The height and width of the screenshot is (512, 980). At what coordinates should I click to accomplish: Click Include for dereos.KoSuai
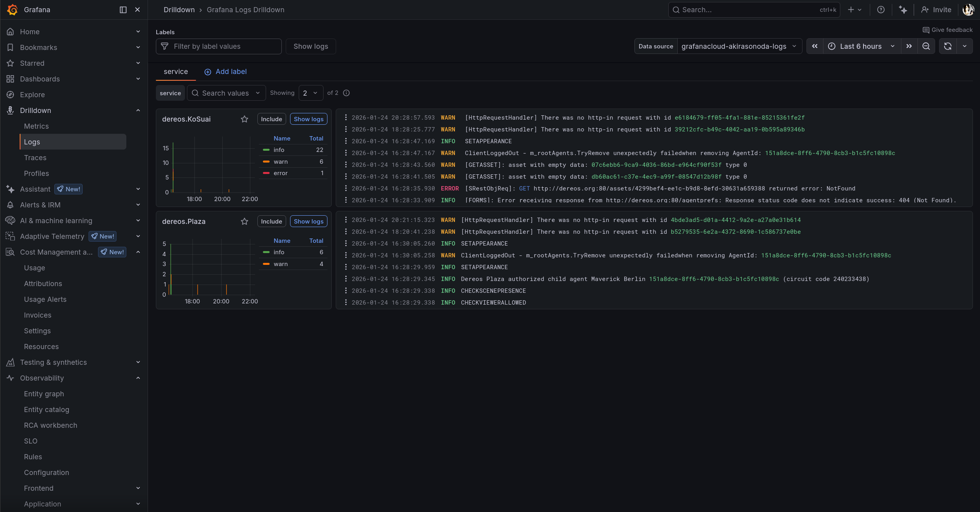coord(272,119)
